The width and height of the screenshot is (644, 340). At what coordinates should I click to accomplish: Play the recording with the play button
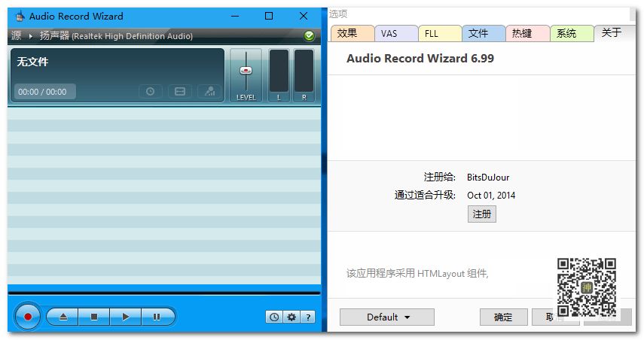126,317
